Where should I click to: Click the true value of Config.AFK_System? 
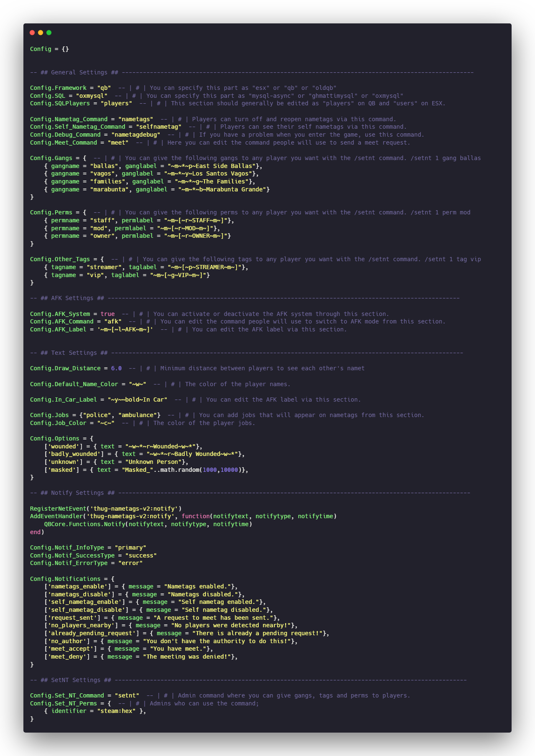[x=107, y=314]
